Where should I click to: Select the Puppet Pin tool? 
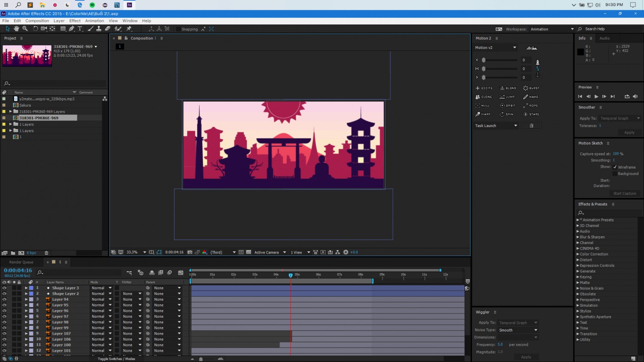pyautogui.click(x=129, y=29)
